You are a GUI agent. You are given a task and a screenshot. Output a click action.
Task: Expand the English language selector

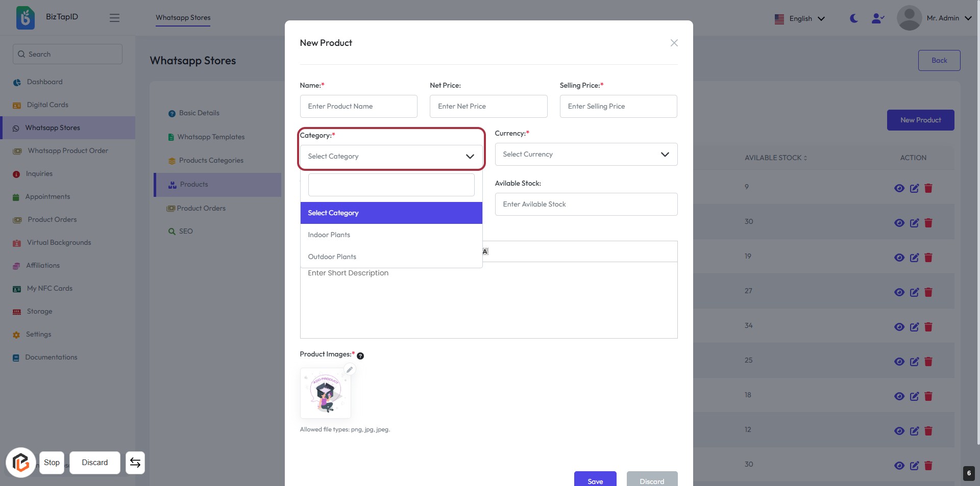tap(799, 19)
